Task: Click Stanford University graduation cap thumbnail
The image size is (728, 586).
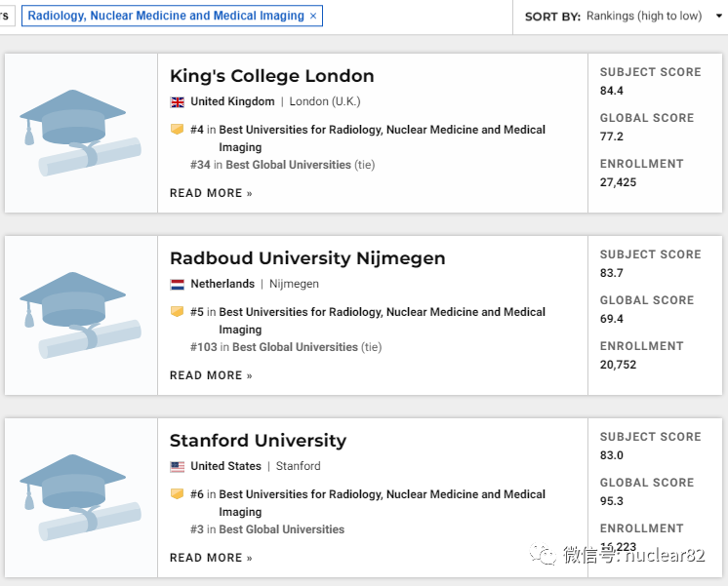Action: point(81,497)
